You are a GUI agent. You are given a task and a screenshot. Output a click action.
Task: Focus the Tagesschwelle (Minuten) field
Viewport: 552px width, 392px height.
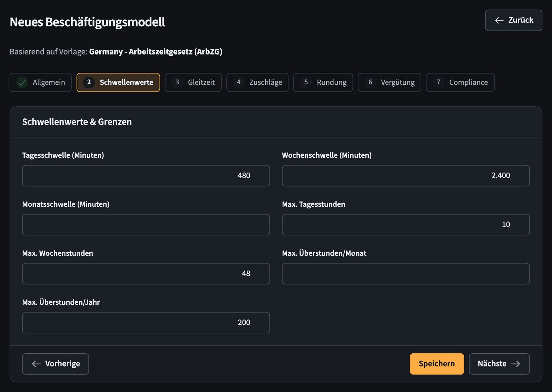146,176
